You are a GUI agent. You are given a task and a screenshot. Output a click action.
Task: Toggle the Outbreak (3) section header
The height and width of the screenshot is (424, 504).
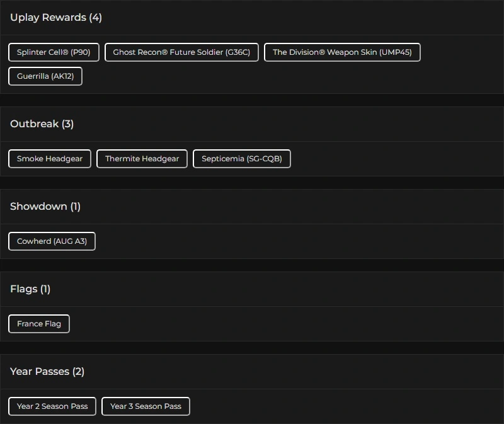point(42,124)
